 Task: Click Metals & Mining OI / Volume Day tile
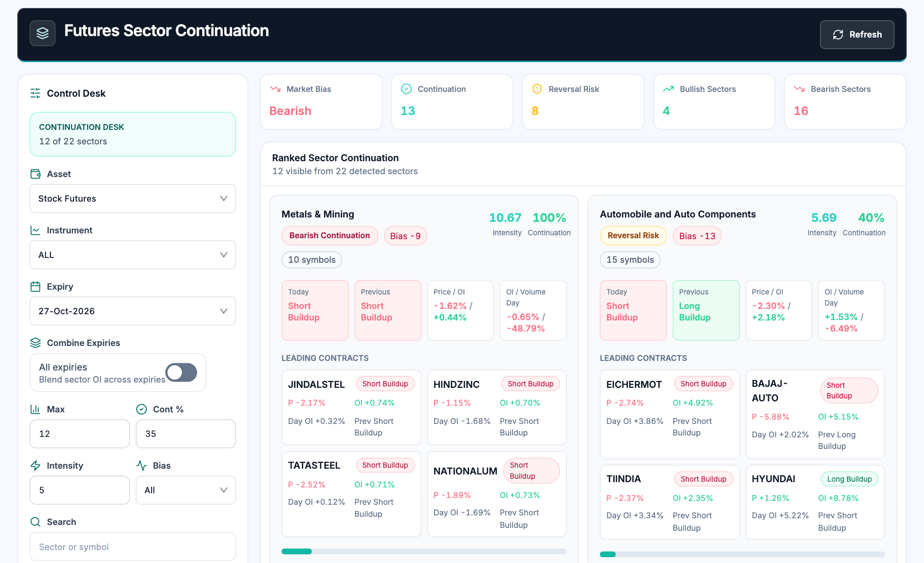click(x=533, y=310)
